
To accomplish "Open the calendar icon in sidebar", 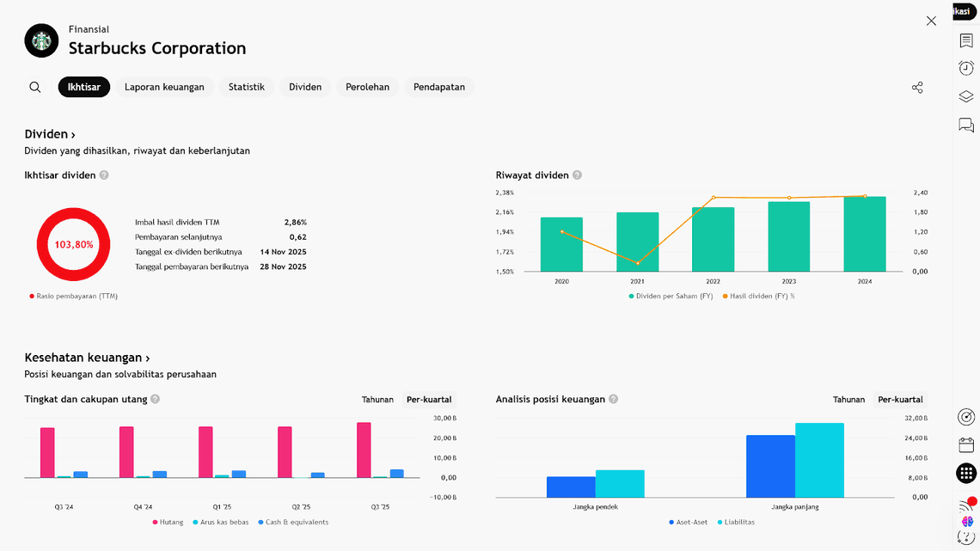I will pos(966,444).
